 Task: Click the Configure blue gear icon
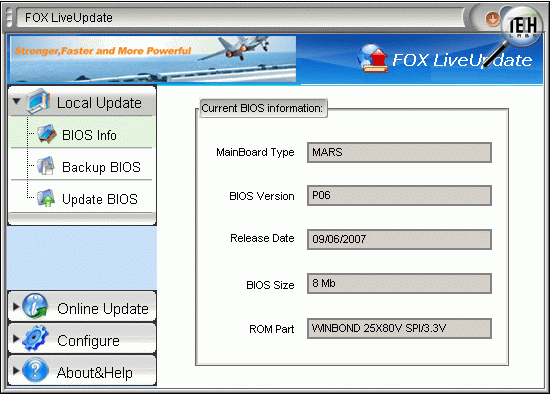coord(35,338)
